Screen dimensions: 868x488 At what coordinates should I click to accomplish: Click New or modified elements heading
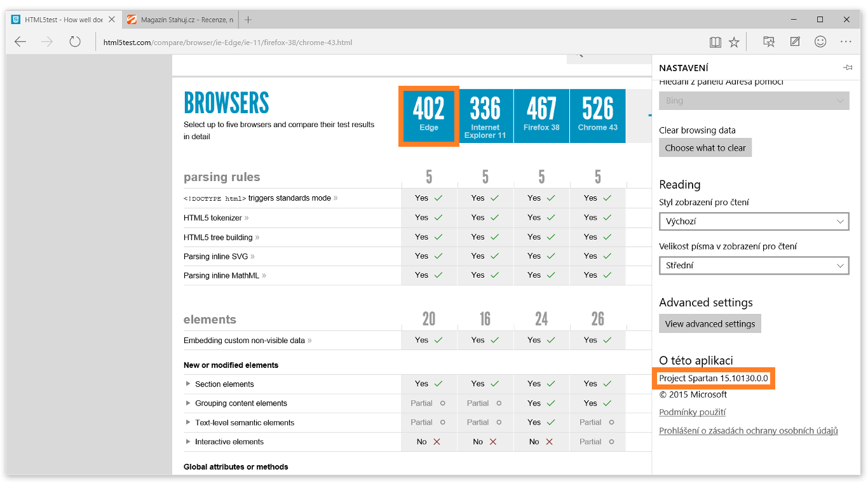tap(231, 365)
